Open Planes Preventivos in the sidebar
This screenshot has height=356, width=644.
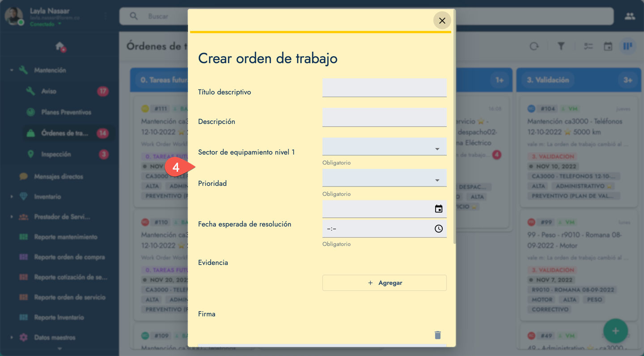(x=66, y=112)
